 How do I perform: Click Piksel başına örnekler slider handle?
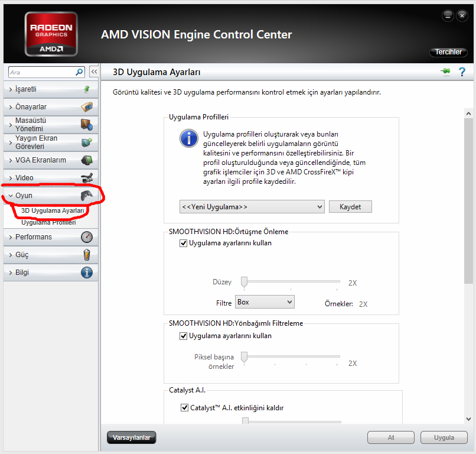pyautogui.click(x=244, y=357)
